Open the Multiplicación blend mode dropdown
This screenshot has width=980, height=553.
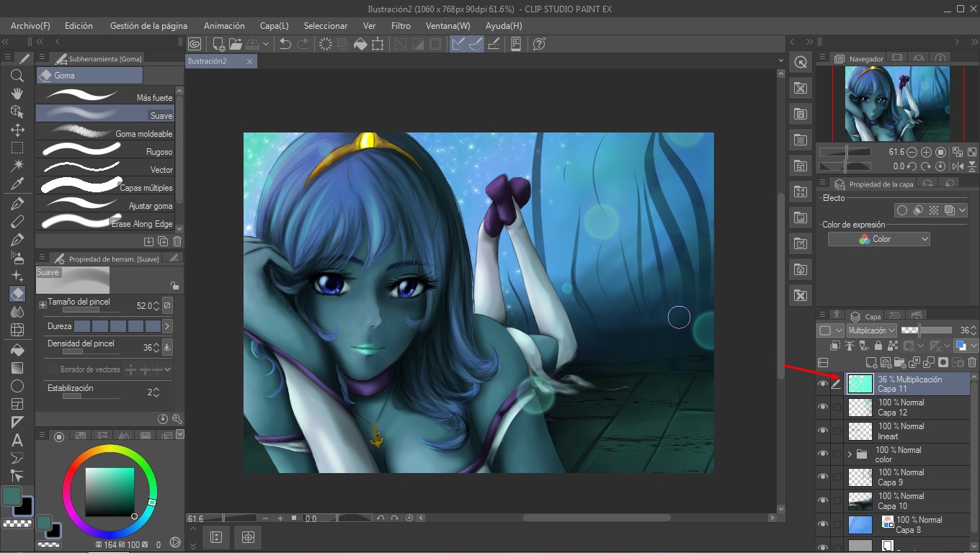coord(871,331)
